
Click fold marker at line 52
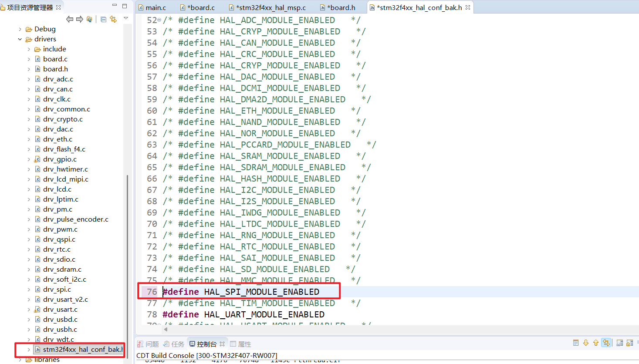pos(159,20)
